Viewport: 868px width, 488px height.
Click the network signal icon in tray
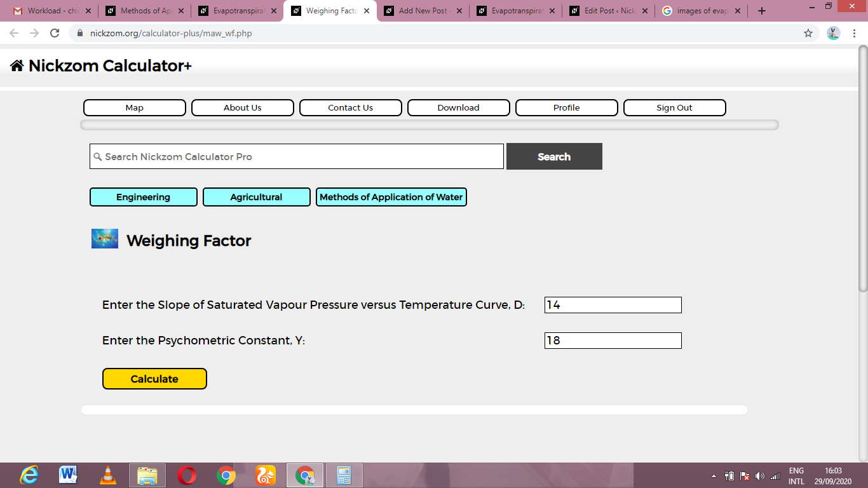coord(775,476)
